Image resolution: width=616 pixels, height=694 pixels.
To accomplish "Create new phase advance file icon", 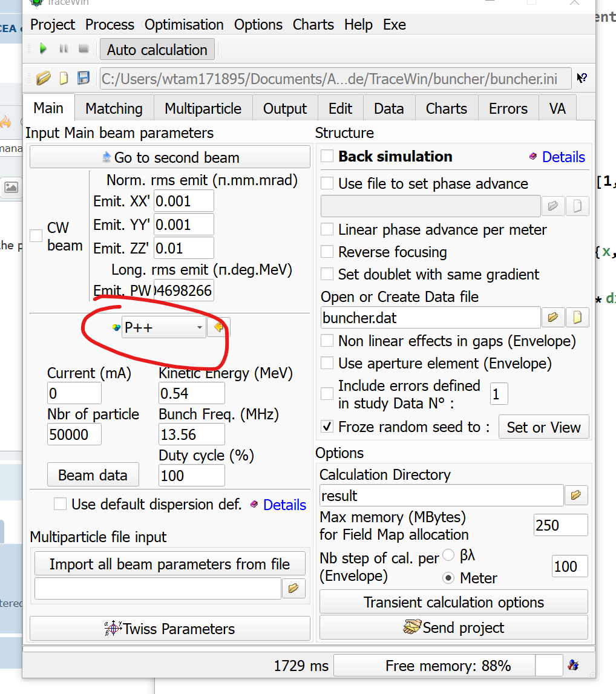I will click(577, 206).
